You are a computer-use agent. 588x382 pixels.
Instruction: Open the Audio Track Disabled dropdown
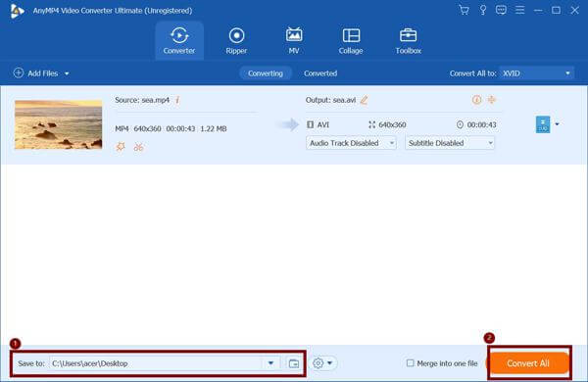click(351, 143)
